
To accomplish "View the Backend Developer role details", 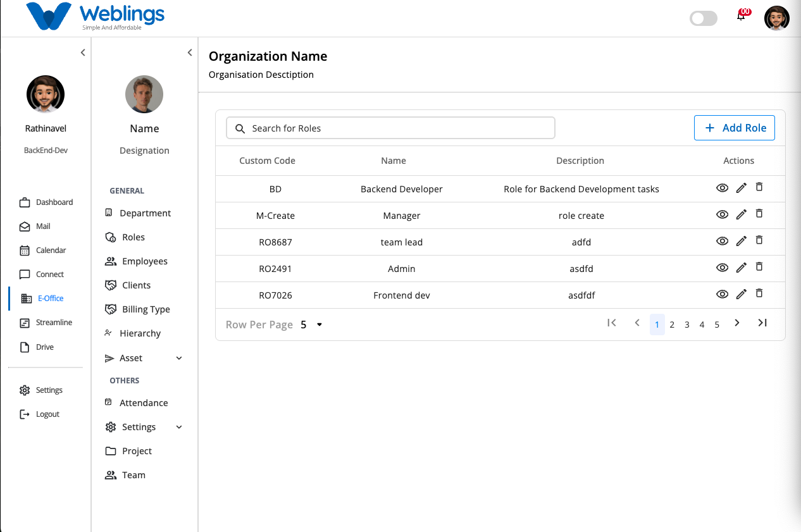I will (722, 189).
